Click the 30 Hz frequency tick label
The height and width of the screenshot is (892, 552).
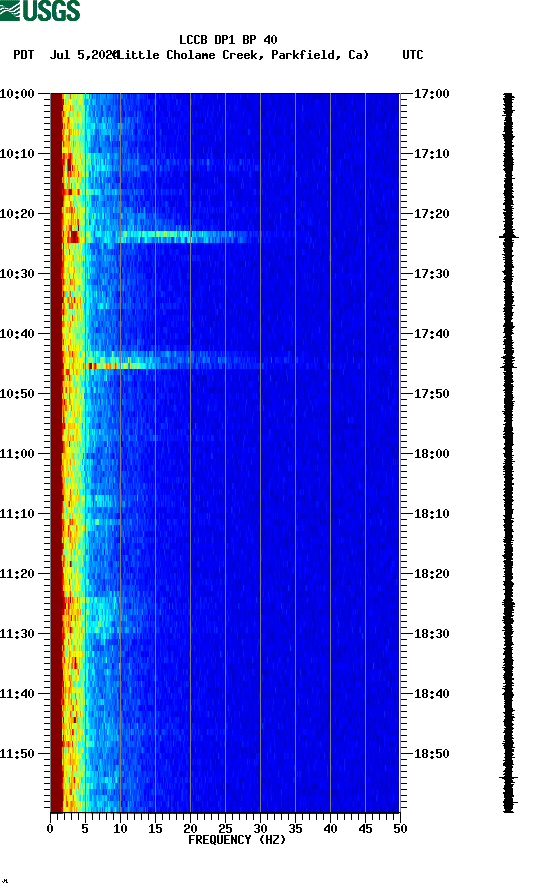(260, 829)
